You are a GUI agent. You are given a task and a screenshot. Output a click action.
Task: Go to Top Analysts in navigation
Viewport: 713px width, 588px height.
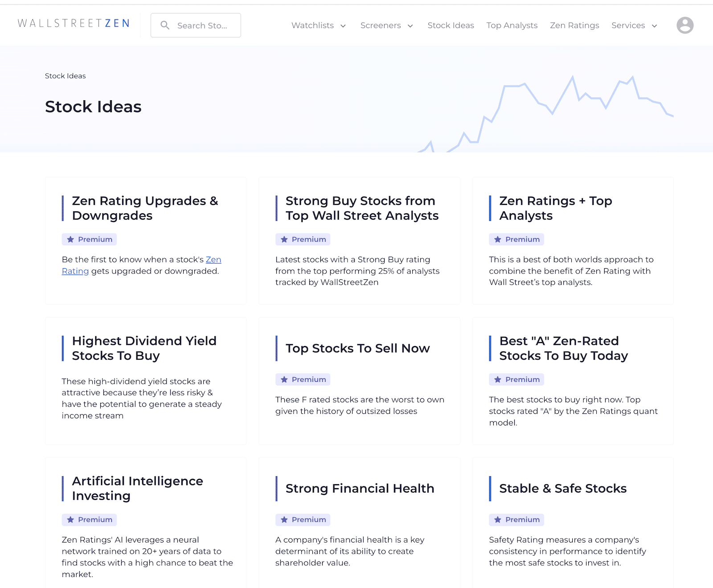[512, 25]
